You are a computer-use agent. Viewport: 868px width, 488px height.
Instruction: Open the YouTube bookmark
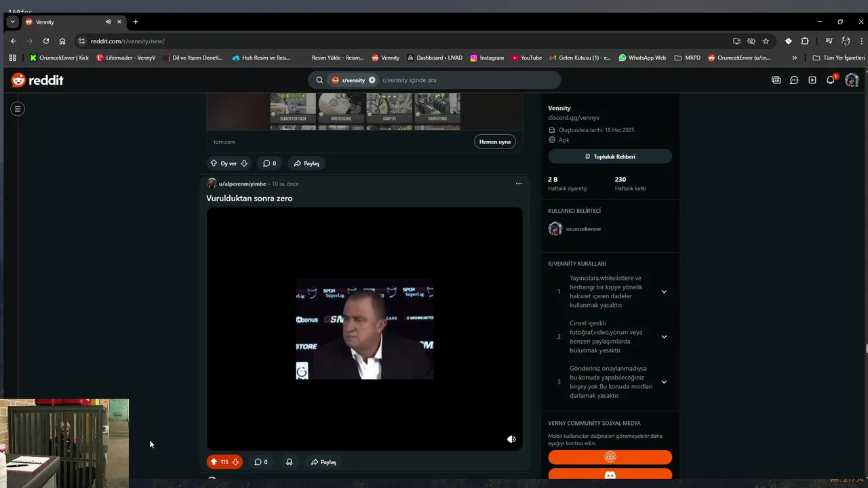point(527,58)
